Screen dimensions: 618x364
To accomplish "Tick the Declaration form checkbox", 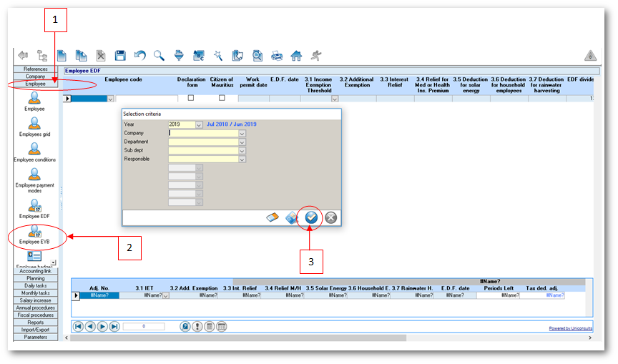I will click(x=191, y=98).
